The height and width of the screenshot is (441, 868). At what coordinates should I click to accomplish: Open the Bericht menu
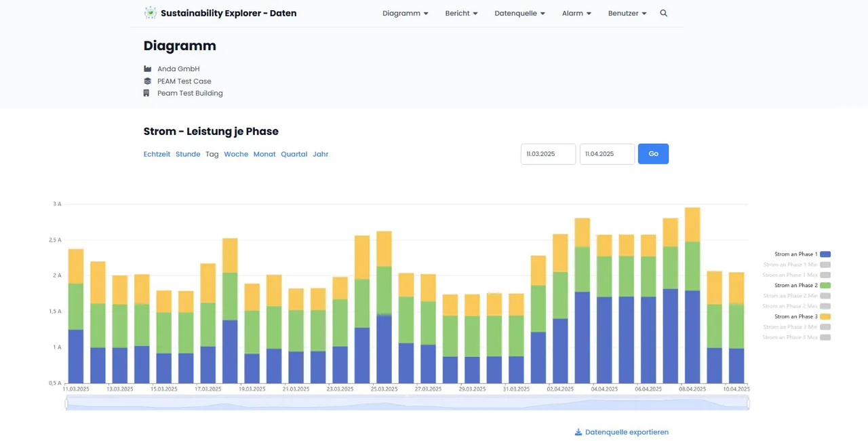coord(461,13)
